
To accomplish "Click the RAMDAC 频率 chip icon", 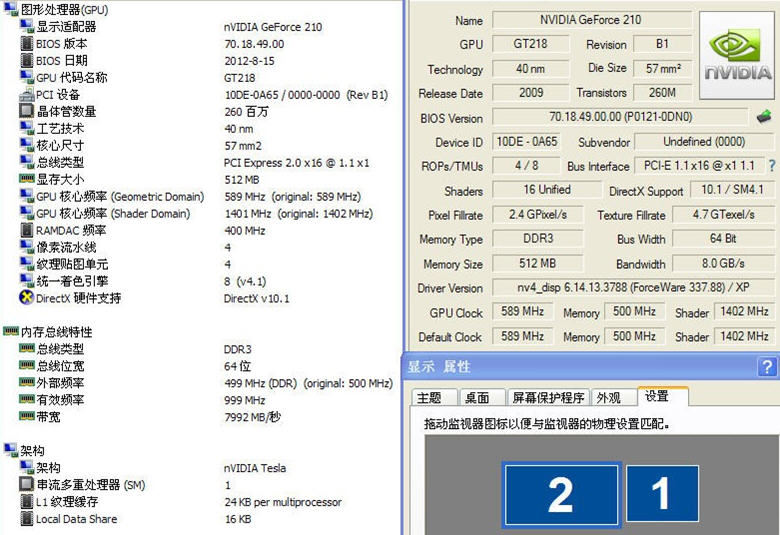I will (x=27, y=230).
